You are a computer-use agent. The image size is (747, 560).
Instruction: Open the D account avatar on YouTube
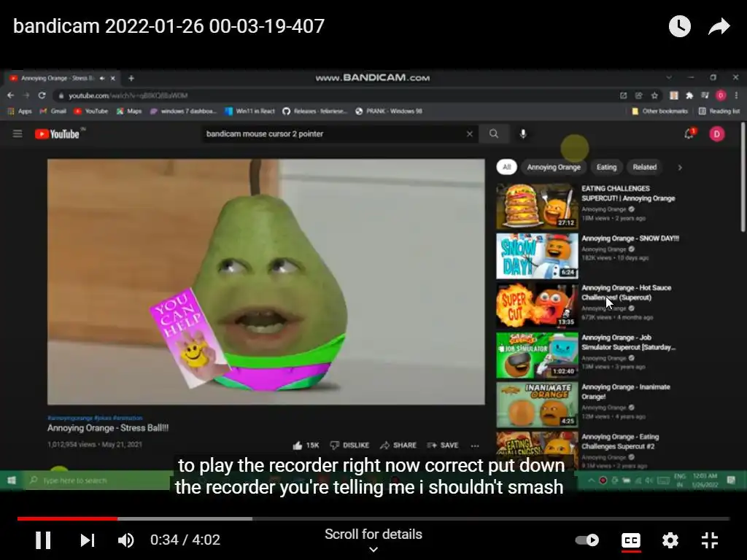(x=717, y=134)
